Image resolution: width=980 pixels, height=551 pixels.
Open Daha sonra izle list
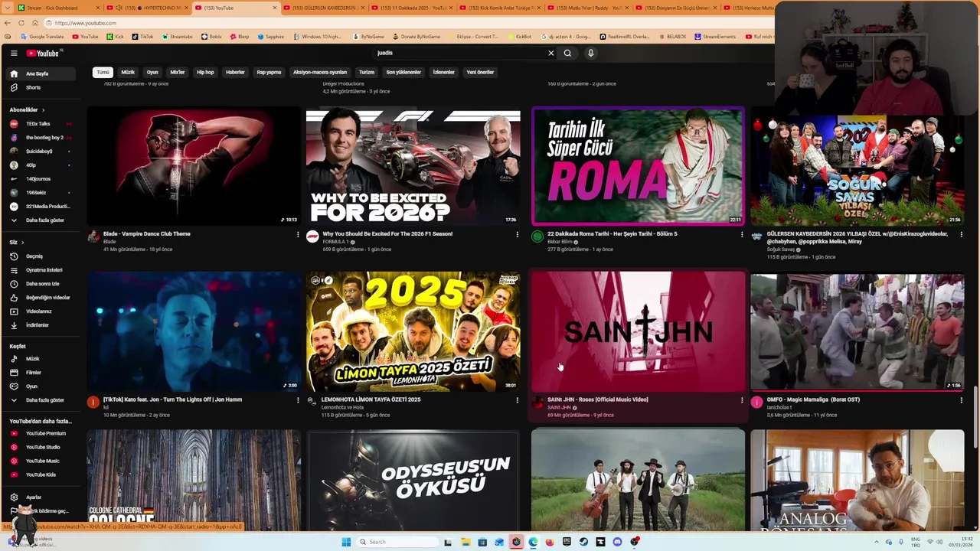point(41,284)
